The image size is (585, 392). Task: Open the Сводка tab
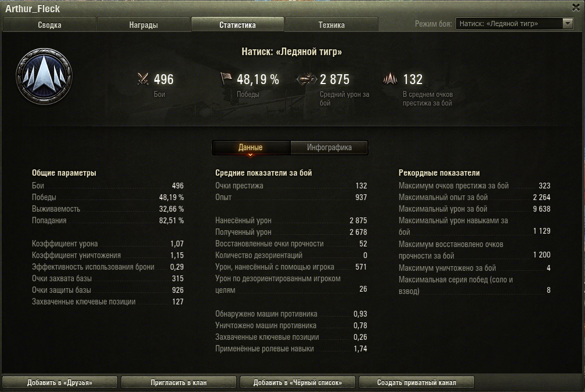[49, 24]
